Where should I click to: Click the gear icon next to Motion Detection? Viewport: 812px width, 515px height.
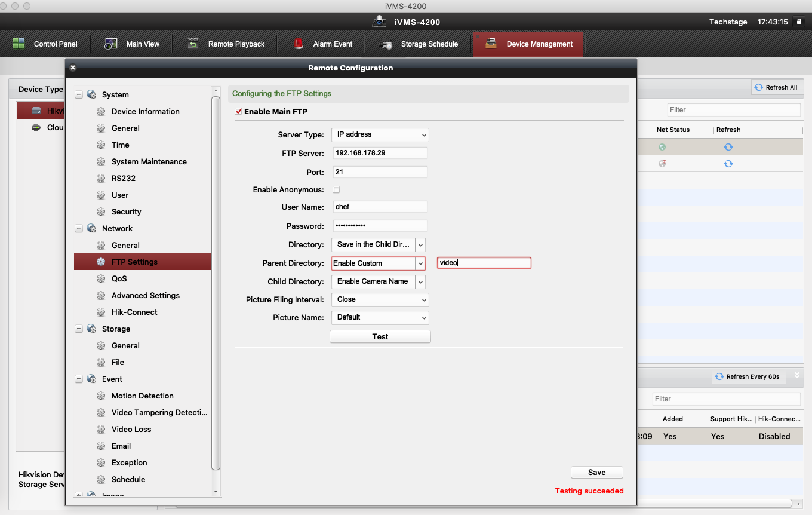[101, 396]
